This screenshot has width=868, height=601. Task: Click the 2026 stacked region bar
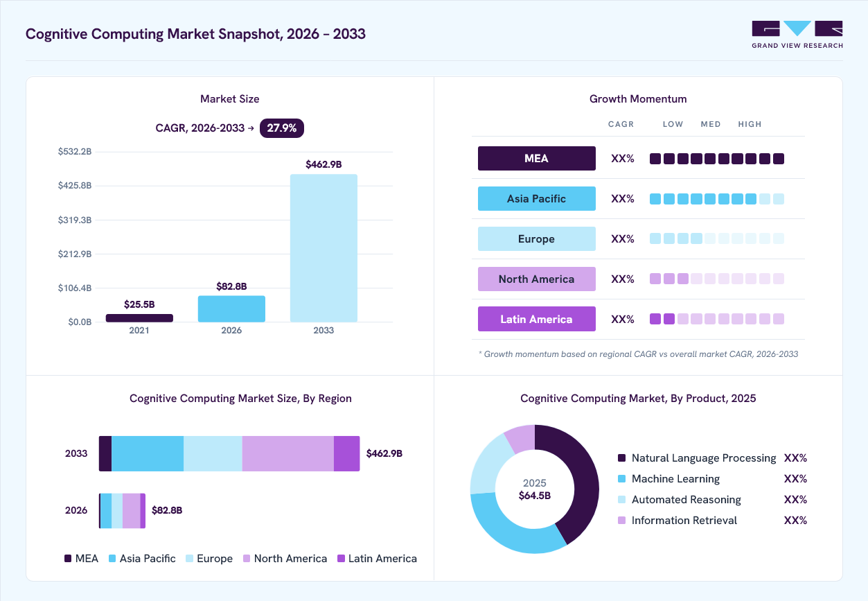point(122,511)
